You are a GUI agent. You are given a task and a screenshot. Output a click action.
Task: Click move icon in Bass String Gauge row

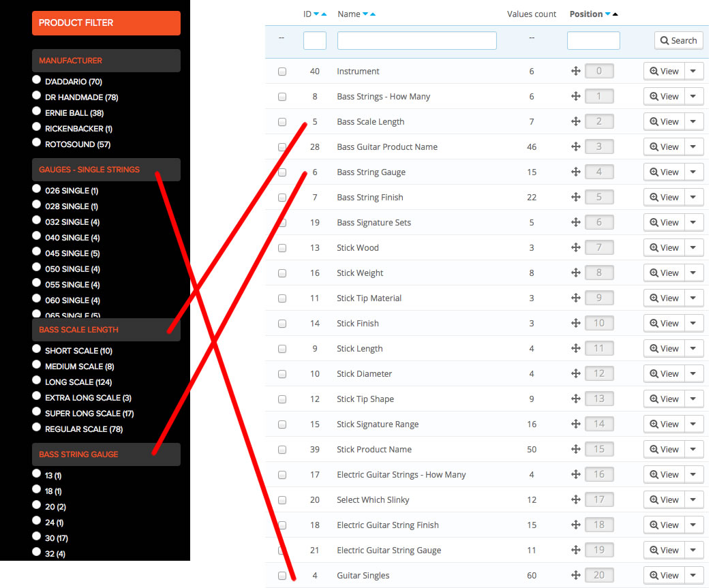(x=576, y=172)
